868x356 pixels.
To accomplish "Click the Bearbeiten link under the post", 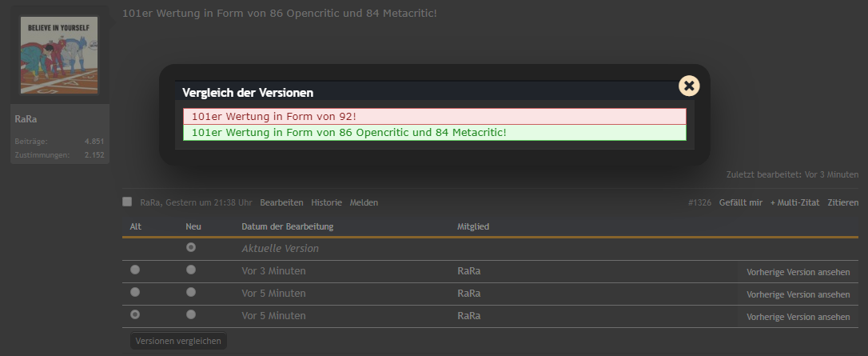I will click(x=282, y=202).
